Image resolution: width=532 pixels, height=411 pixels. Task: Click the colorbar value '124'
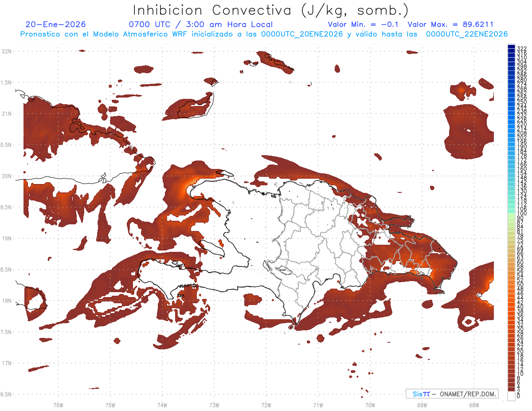tap(522, 196)
